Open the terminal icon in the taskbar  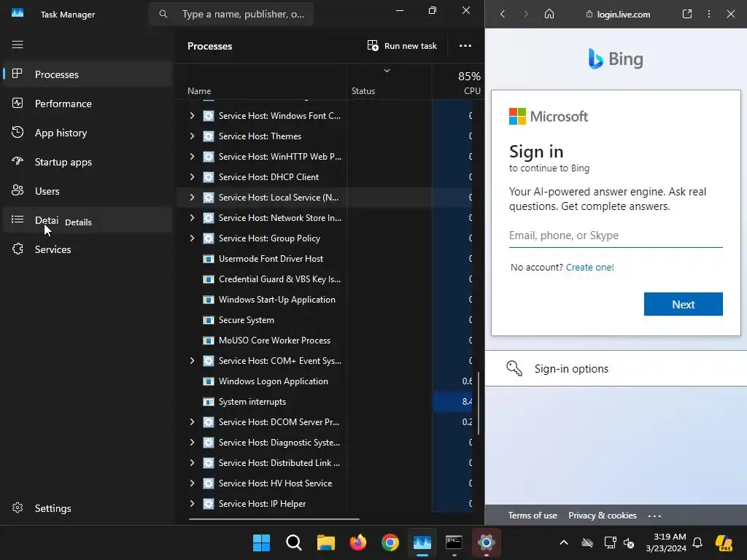click(x=454, y=542)
